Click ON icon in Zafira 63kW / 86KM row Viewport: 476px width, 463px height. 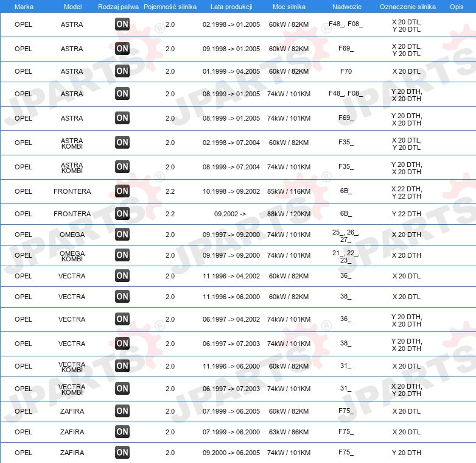[x=122, y=432]
